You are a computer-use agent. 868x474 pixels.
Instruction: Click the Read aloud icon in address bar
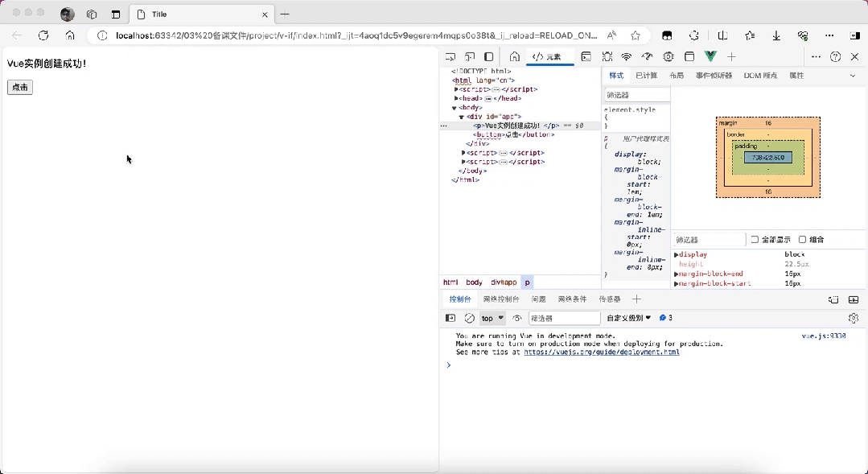point(611,35)
